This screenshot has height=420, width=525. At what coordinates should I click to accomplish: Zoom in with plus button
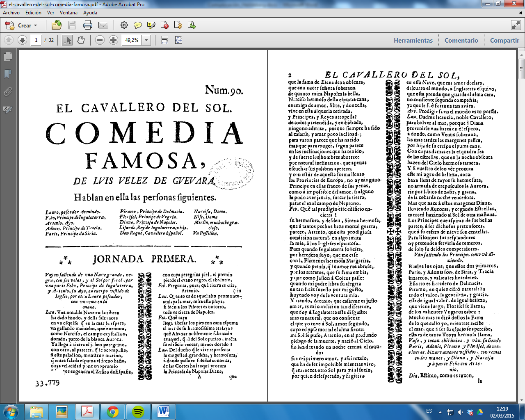point(113,40)
